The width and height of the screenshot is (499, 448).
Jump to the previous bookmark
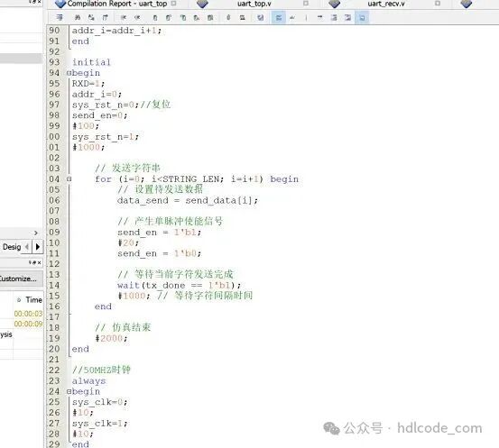pos(182,17)
